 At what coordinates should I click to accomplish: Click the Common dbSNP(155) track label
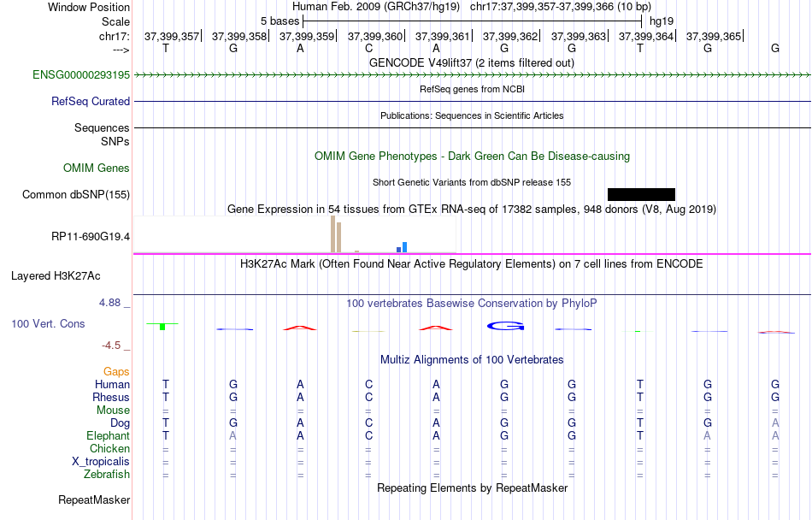click(x=75, y=194)
